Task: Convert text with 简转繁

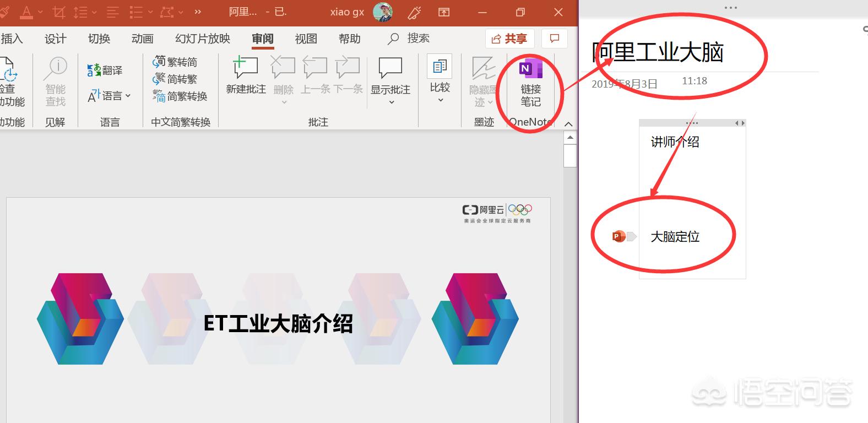Action: 175,79
